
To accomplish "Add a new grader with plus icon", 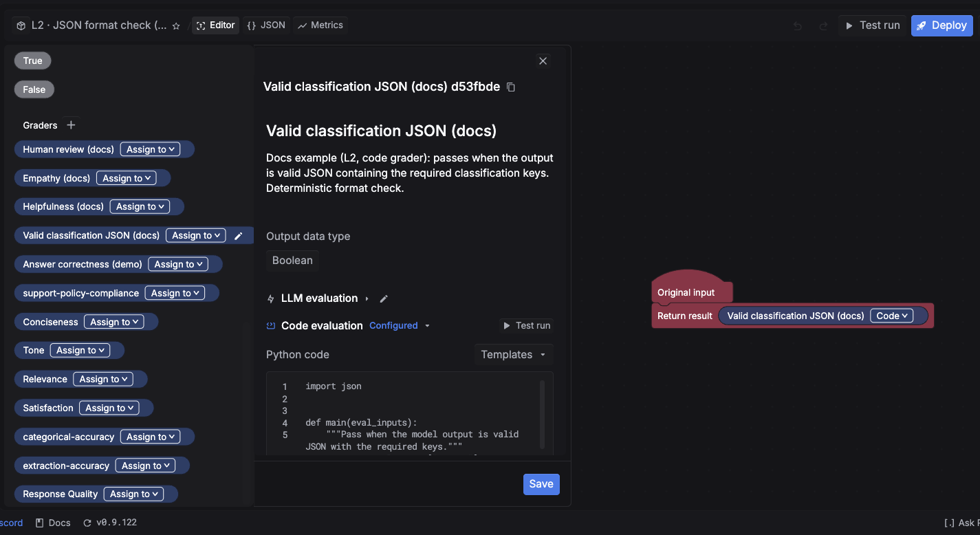I will tap(71, 125).
